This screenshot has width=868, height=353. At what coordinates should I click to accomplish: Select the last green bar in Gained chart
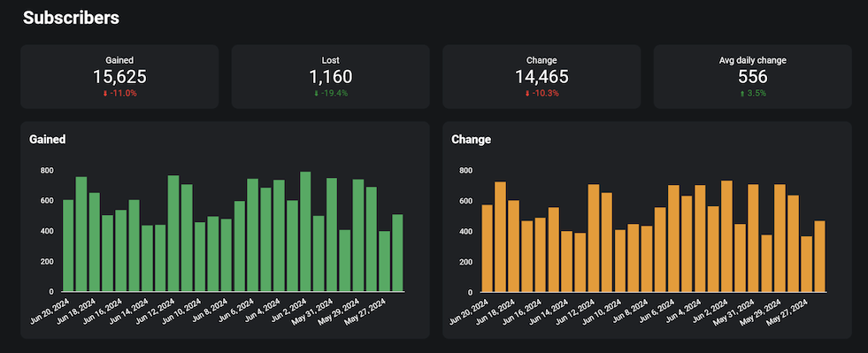click(x=397, y=253)
